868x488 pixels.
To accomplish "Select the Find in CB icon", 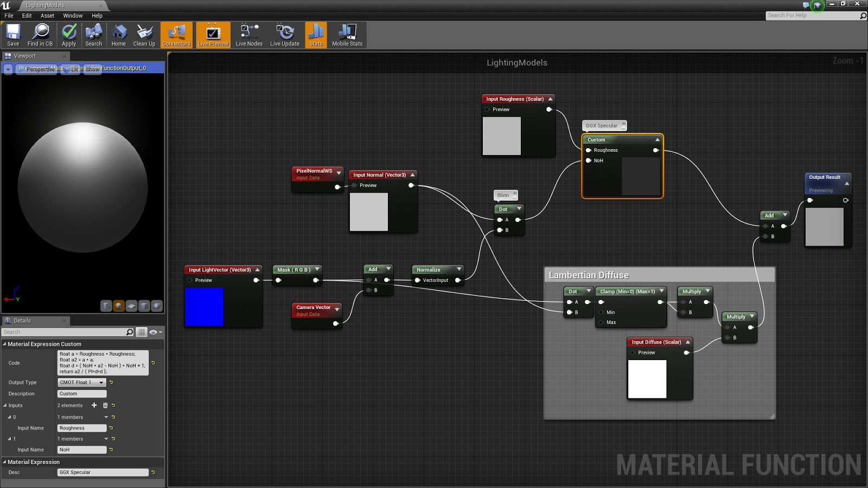I will coord(40,34).
